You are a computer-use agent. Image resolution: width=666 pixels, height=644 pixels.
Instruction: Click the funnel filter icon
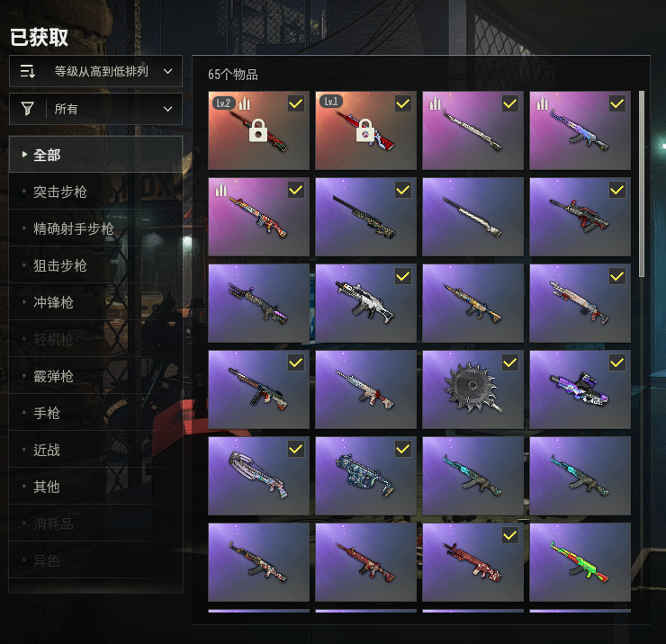[x=28, y=109]
